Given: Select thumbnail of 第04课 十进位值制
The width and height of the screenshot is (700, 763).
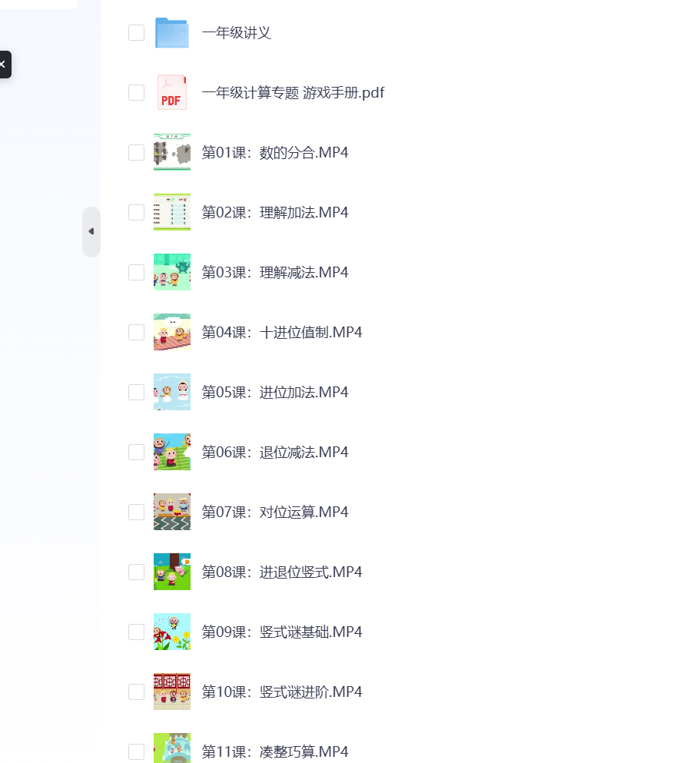Looking at the screenshot, I should [171, 333].
